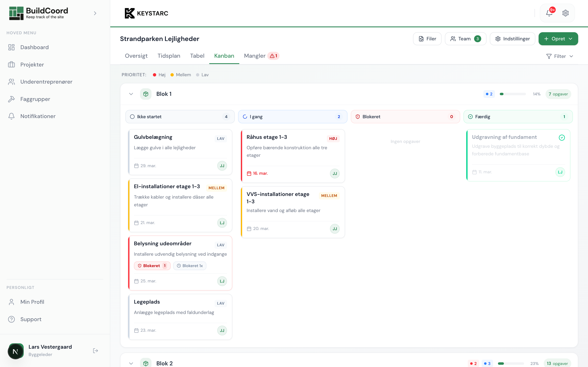Click the Blok 1 progress bar
Image resolution: width=588 pixels, height=367 pixels.
click(512, 94)
